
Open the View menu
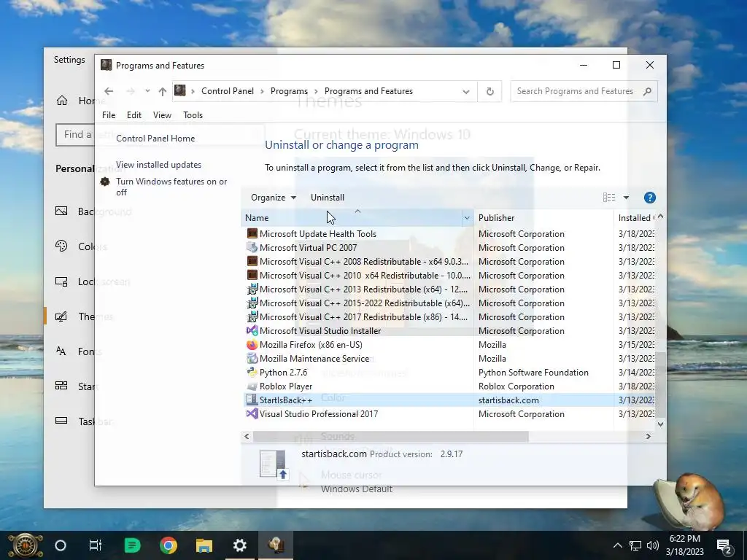point(162,114)
